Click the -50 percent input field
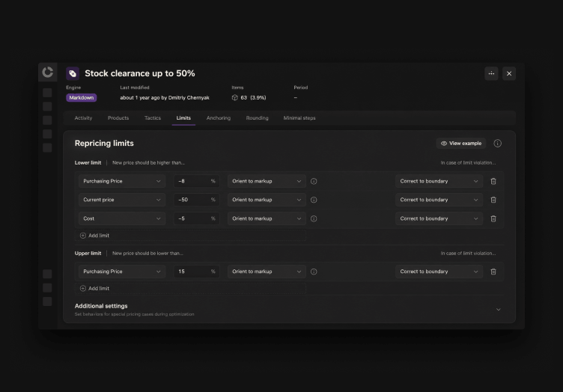563x392 pixels. click(196, 200)
